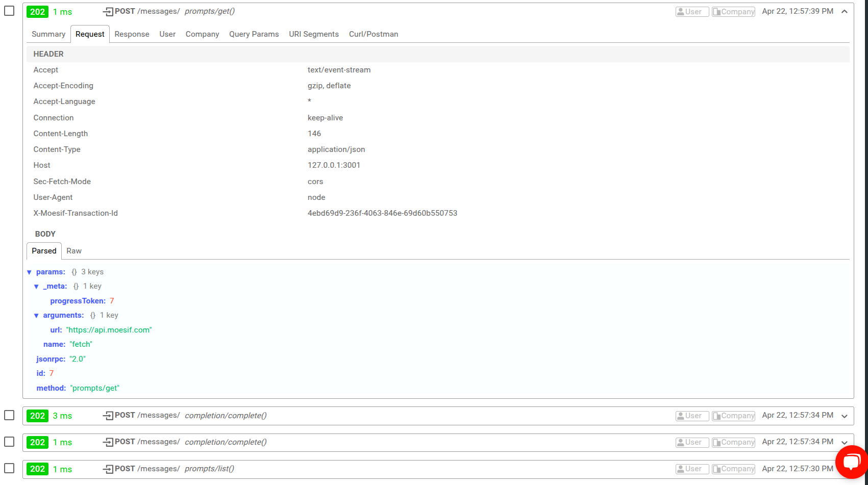Open the Curl/Postman tab
Image resolution: width=868 pixels, height=485 pixels.
click(374, 34)
